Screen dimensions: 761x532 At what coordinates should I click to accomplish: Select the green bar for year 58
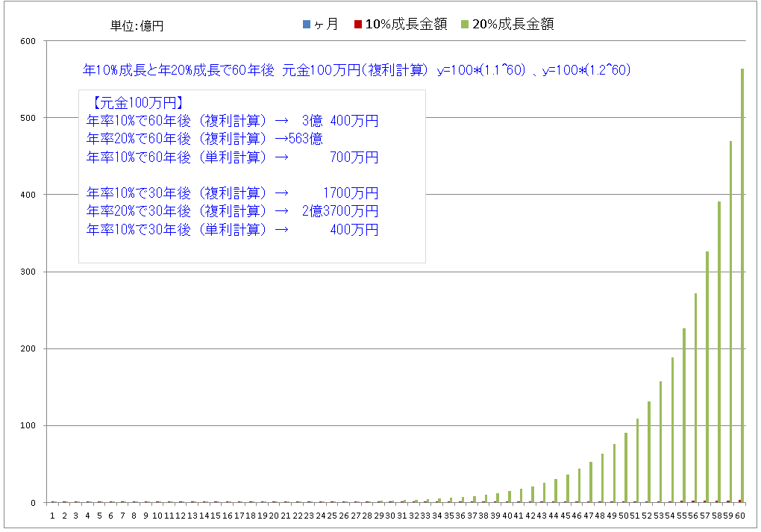(x=719, y=352)
